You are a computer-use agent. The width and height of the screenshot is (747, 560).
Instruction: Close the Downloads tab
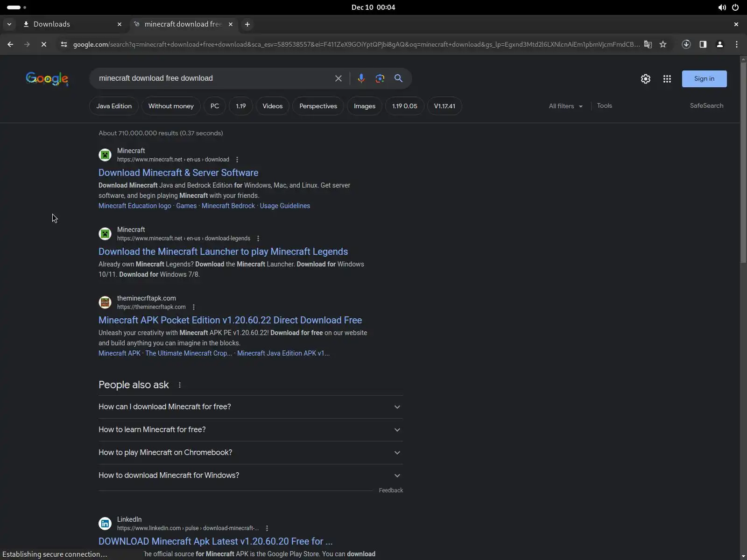pyautogui.click(x=120, y=24)
